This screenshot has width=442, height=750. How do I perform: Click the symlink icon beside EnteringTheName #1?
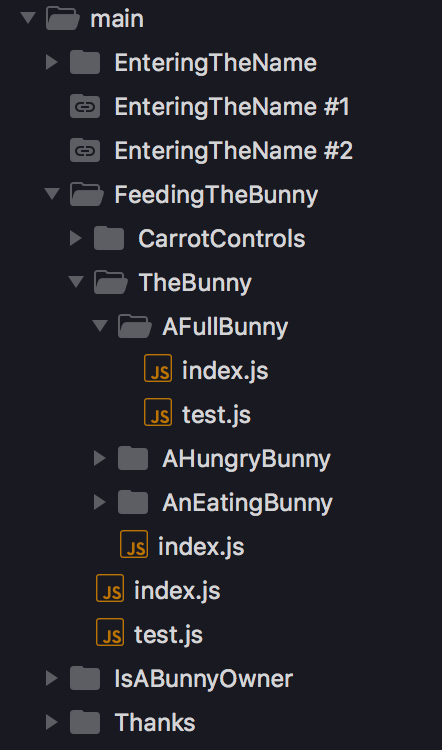click(85, 107)
